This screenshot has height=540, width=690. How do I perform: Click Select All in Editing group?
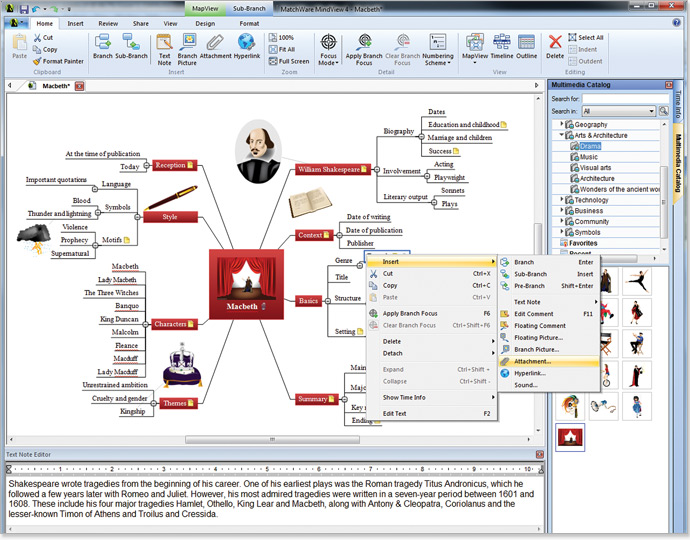coord(586,37)
